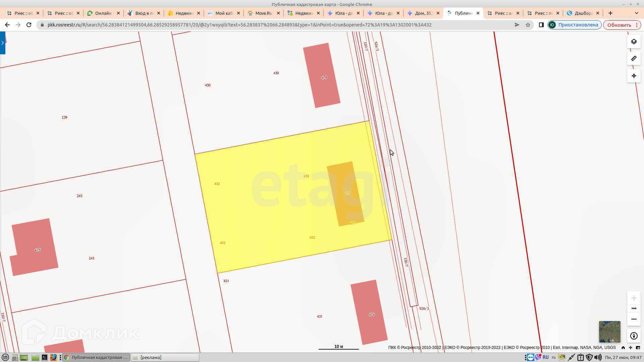Open fullscreen window icon in the footer

tap(638, 348)
